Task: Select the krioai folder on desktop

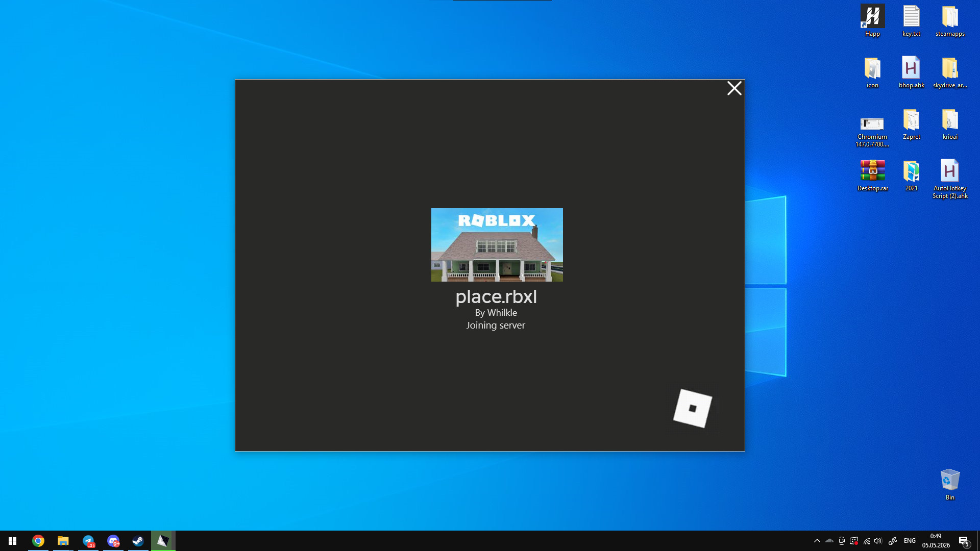Action: (950, 124)
